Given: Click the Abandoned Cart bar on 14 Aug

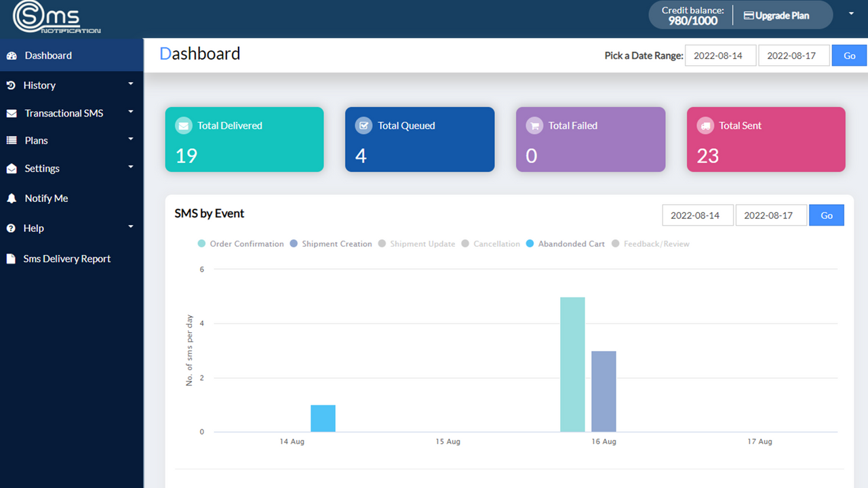Looking at the screenshot, I should [323, 418].
